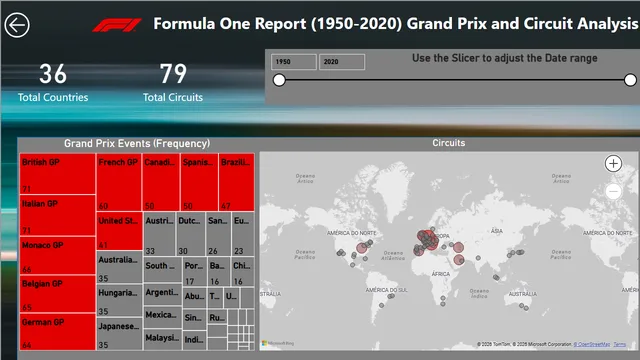Select the Indian GP tile
The image size is (640, 360).
(x=194, y=340)
